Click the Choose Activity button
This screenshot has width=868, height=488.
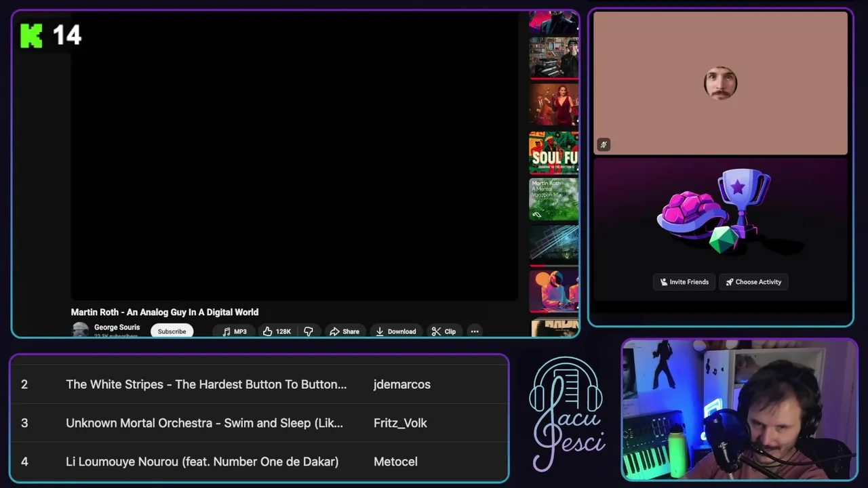coord(753,282)
